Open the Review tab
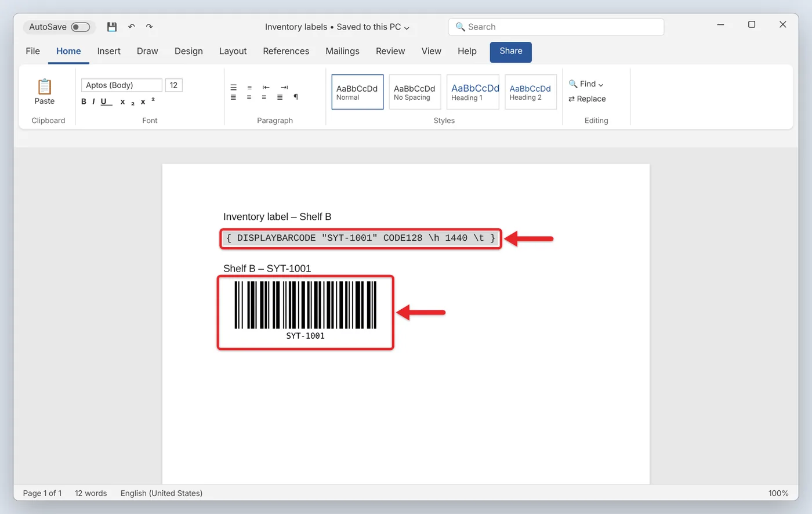Viewport: 812px width, 514px height. [390, 51]
